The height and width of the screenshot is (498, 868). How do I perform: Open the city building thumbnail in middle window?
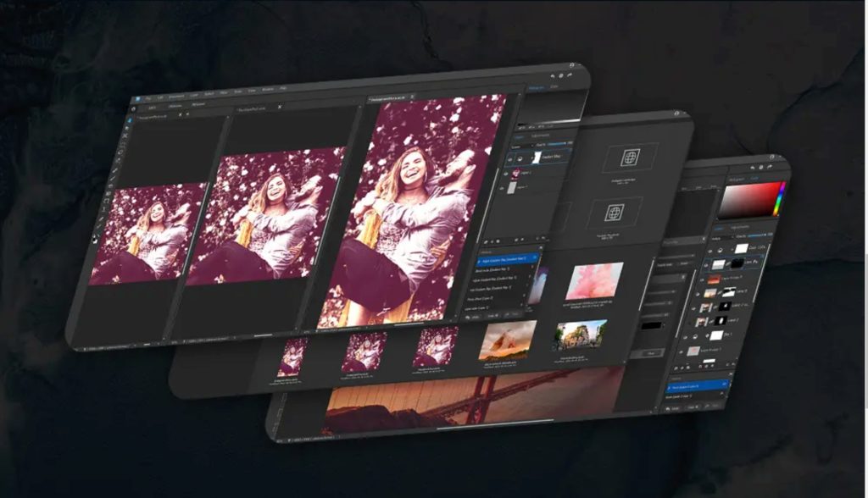point(580,335)
